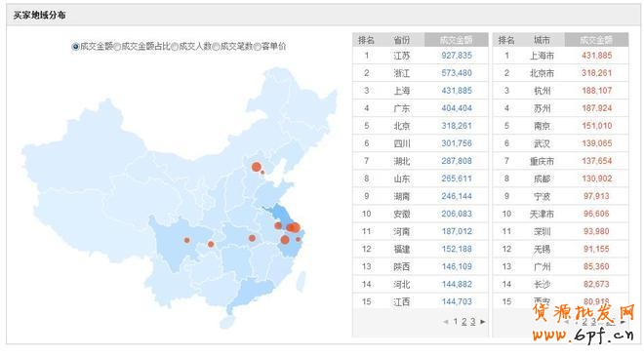Click the Wuhan orange dot on map
The width and height of the screenshot is (644, 356).
pyautogui.click(x=252, y=238)
